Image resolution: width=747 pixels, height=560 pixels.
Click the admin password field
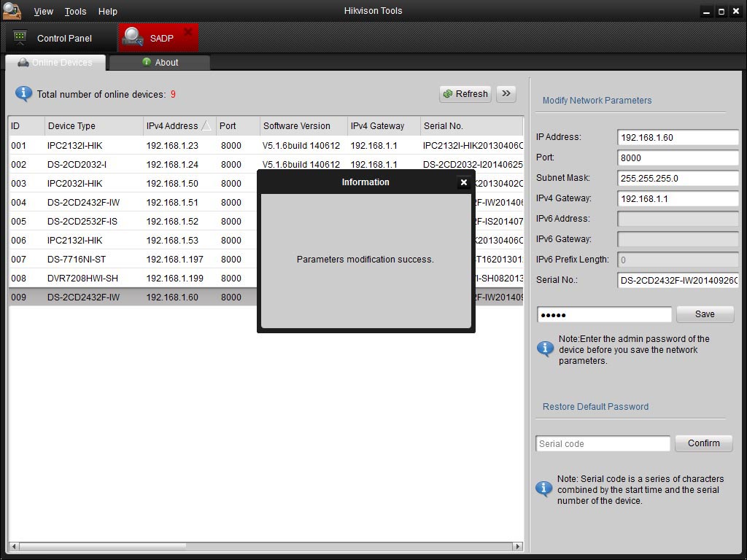coord(604,315)
